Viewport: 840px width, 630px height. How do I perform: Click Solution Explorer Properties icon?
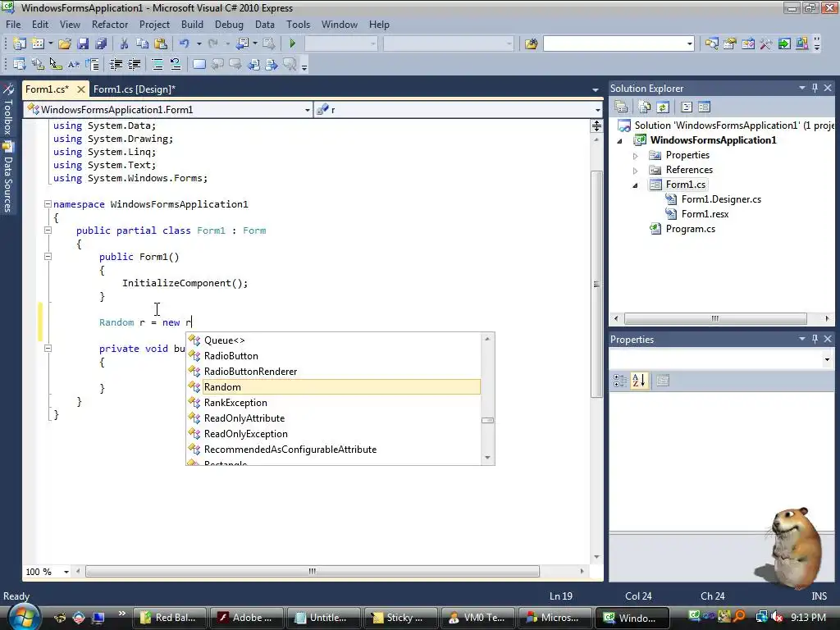(622, 107)
